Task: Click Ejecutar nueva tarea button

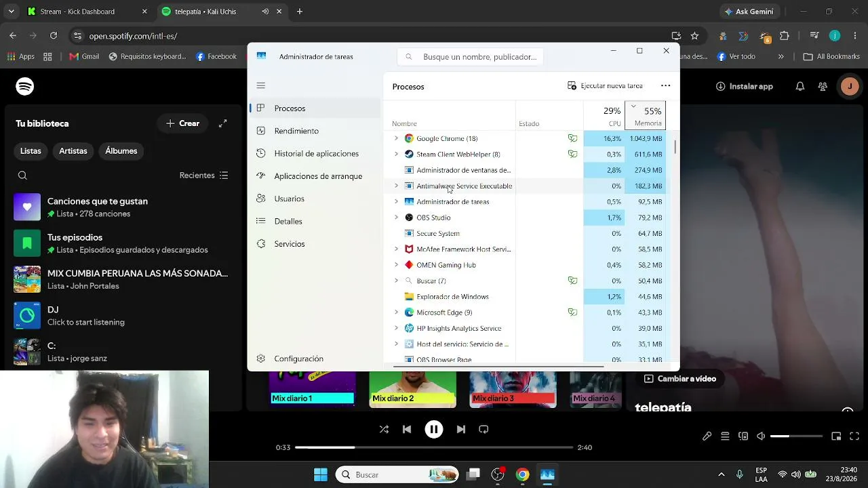Action: pos(605,86)
